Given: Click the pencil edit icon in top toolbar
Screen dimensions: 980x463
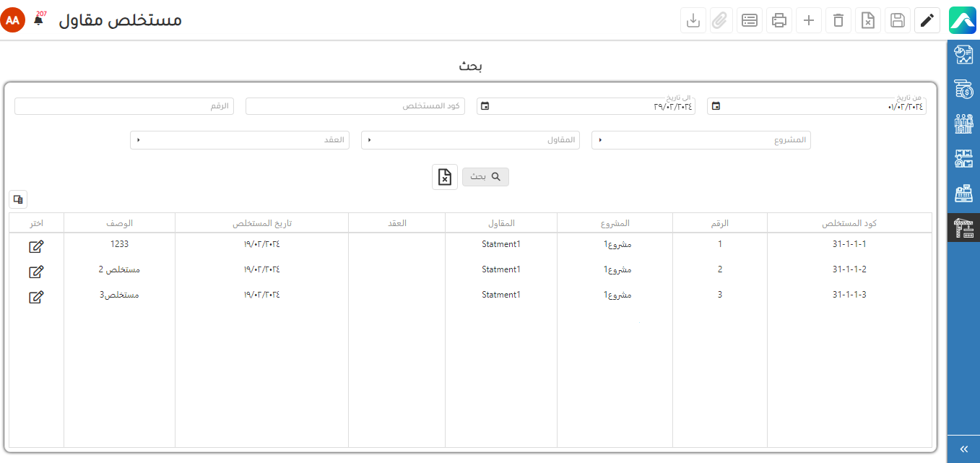Looking at the screenshot, I should [x=927, y=20].
